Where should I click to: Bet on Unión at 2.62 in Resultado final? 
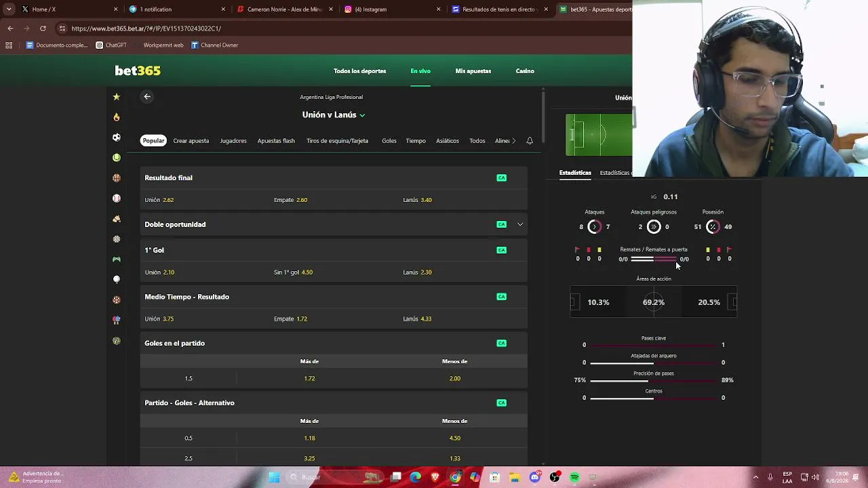205,200
